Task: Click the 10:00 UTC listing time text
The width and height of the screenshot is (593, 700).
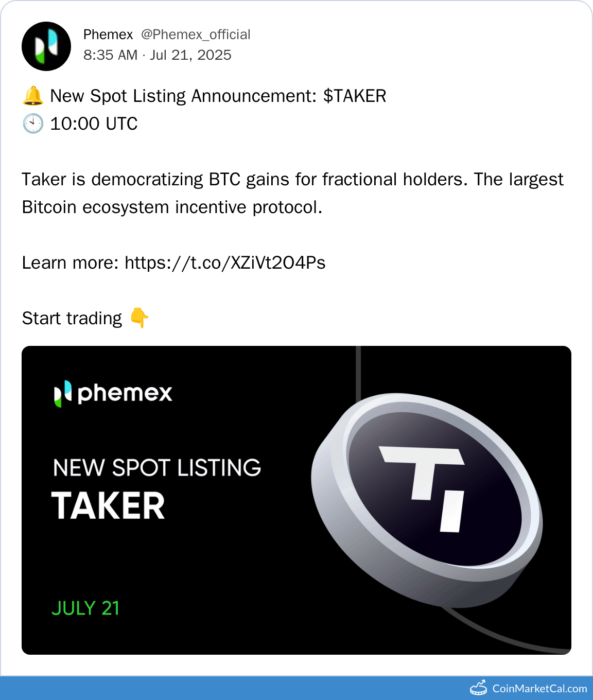Action: click(x=94, y=124)
